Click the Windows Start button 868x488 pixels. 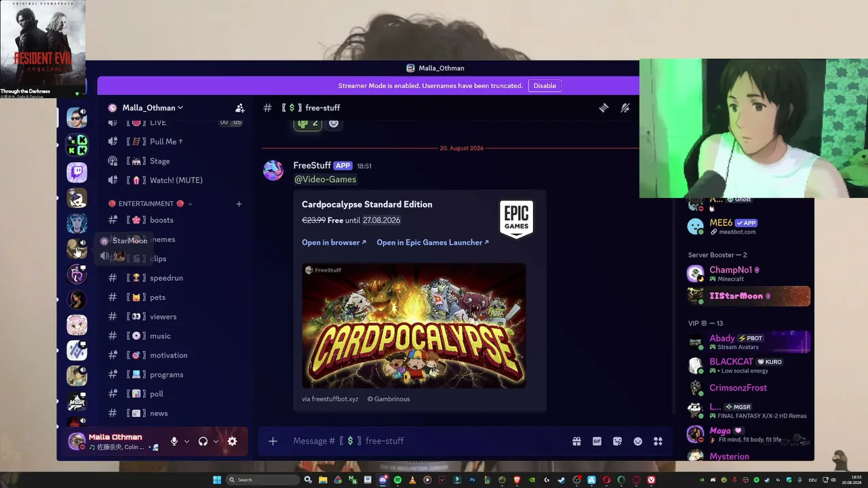click(217, 480)
